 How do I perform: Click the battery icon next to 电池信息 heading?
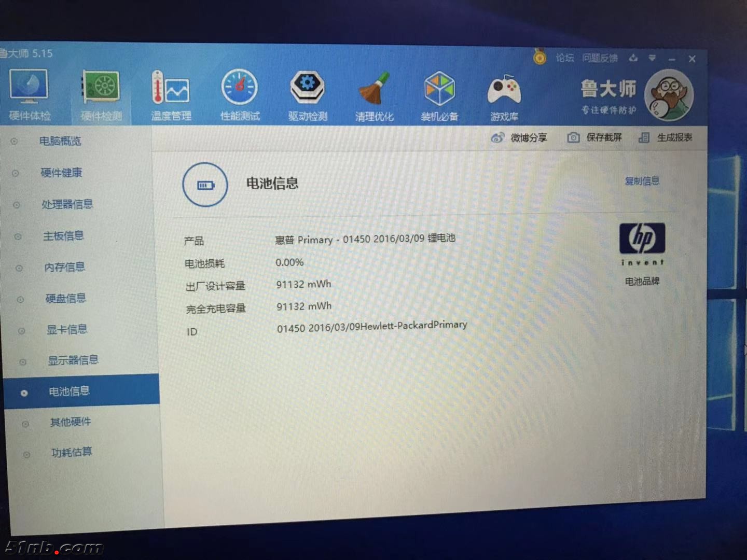(205, 185)
